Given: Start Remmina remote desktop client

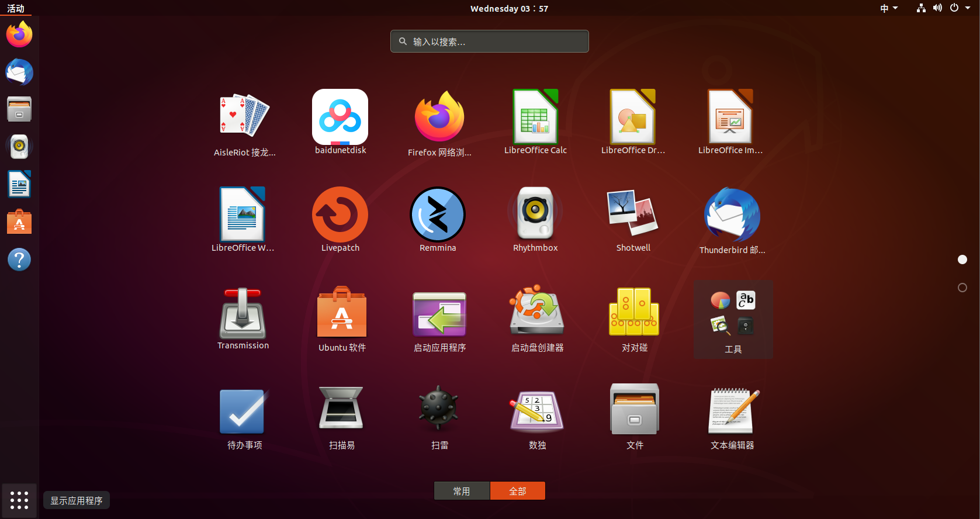Looking at the screenshot, I should pos(438,220).
